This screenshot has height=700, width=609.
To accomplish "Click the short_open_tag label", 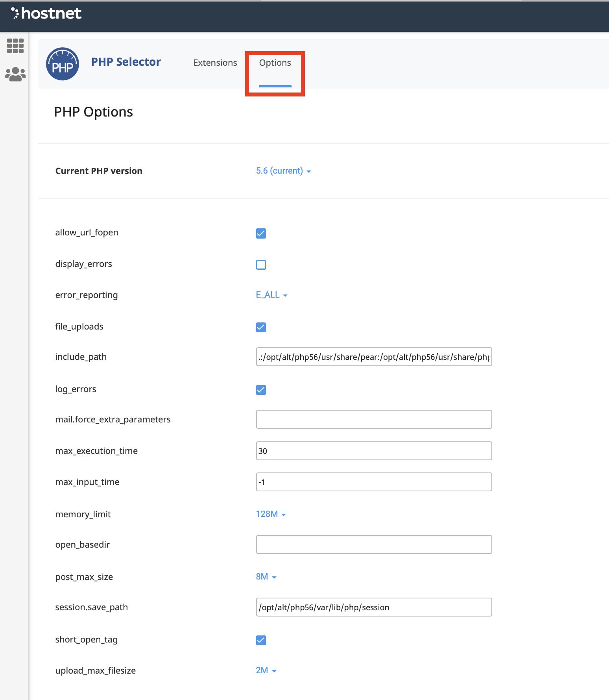I will point(86,640).
